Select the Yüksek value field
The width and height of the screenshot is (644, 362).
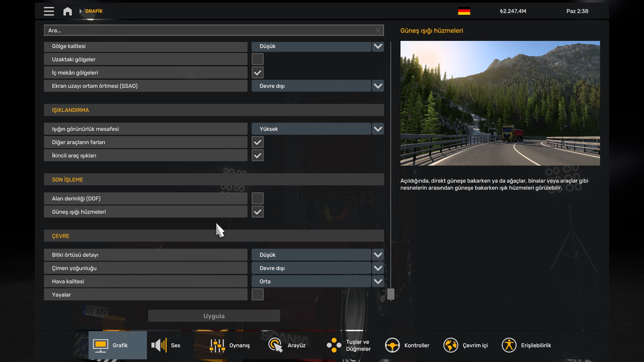311,129
